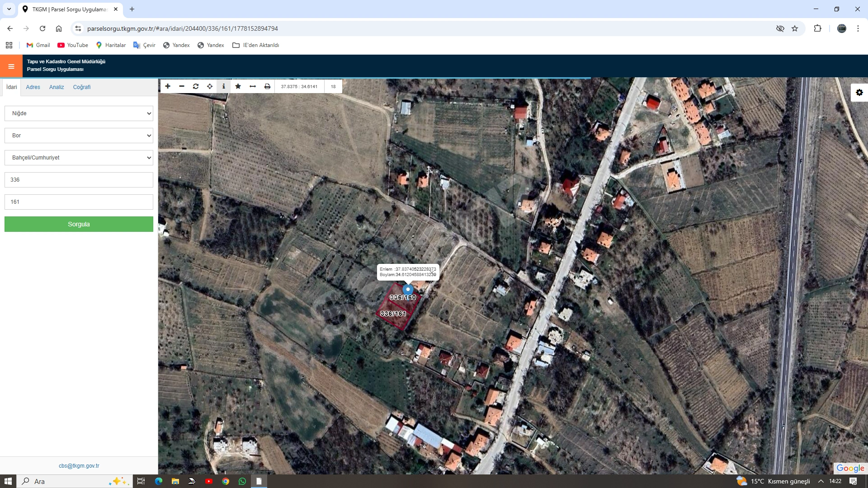Refresh the map using the reload tool

click(196, 86)
